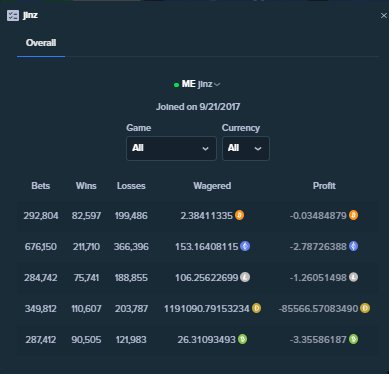
Task: Click the statistics checklist icon beside jinz title
Action: coord(13,15)
